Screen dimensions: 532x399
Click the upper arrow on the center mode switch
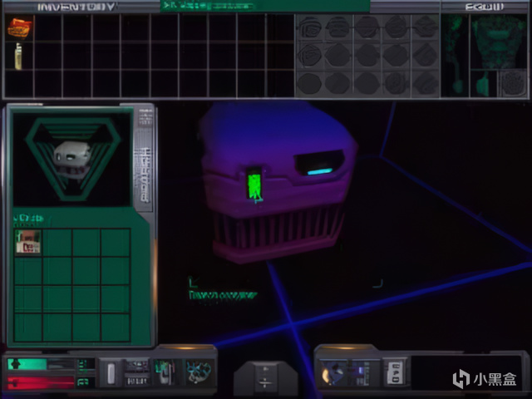pos(265,369)
